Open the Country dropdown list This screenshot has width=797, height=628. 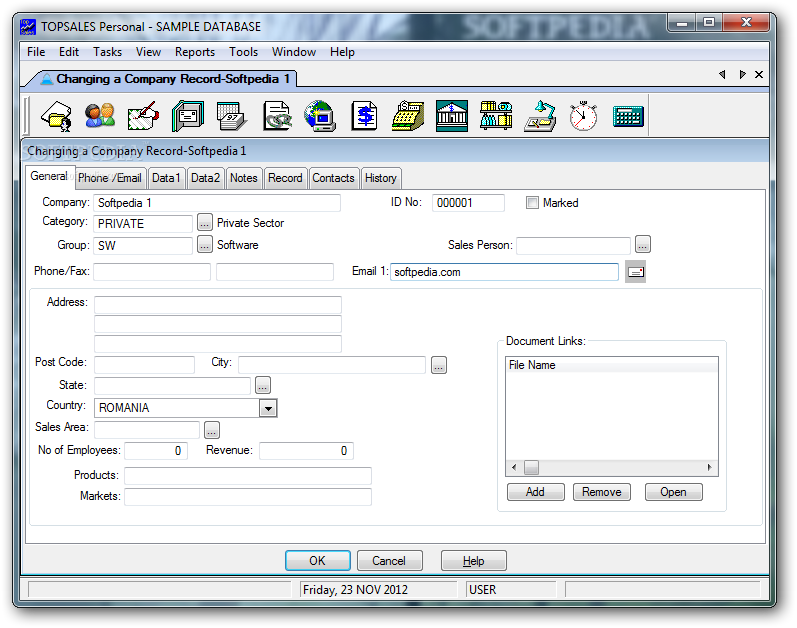268,408
